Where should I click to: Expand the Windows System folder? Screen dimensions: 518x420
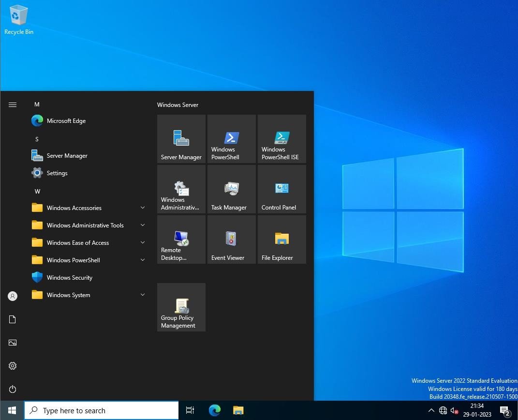[x=89, y=295]
